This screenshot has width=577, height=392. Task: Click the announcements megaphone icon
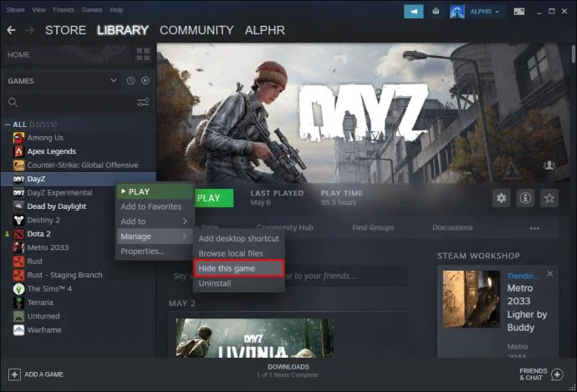414,12
